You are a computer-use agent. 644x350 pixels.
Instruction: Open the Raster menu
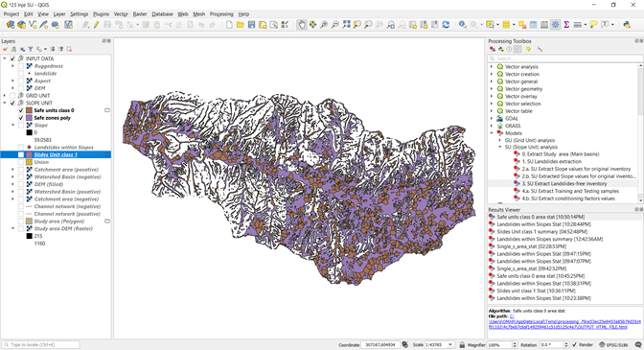coord(140,14)
